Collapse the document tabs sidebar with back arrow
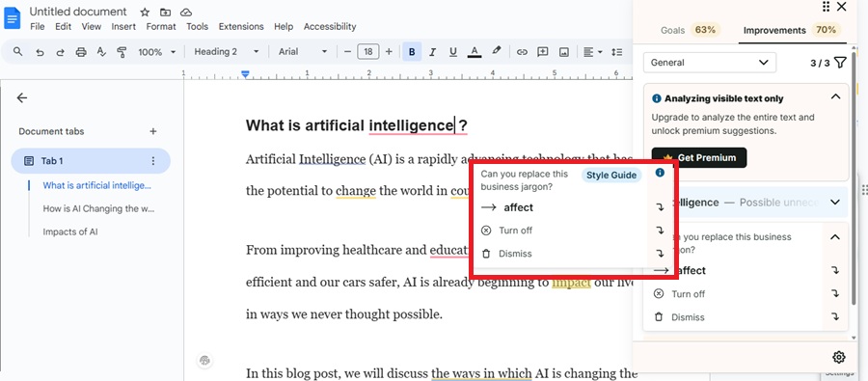Viewport: 868px width, 381px height. tap(21, 98)
